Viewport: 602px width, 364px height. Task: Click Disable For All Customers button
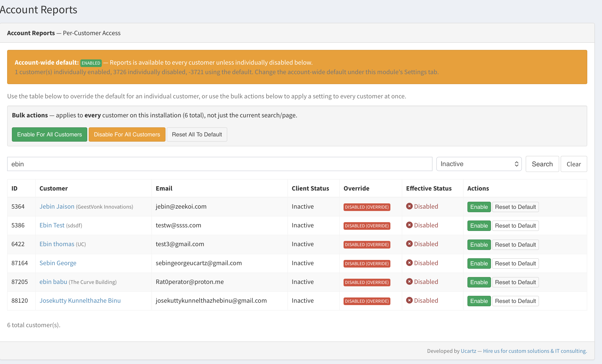127,134
